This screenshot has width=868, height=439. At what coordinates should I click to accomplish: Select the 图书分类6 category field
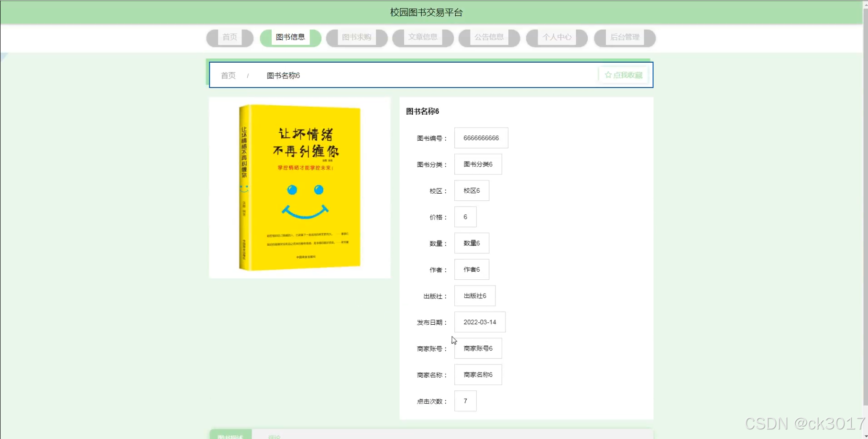pos(478,164)
